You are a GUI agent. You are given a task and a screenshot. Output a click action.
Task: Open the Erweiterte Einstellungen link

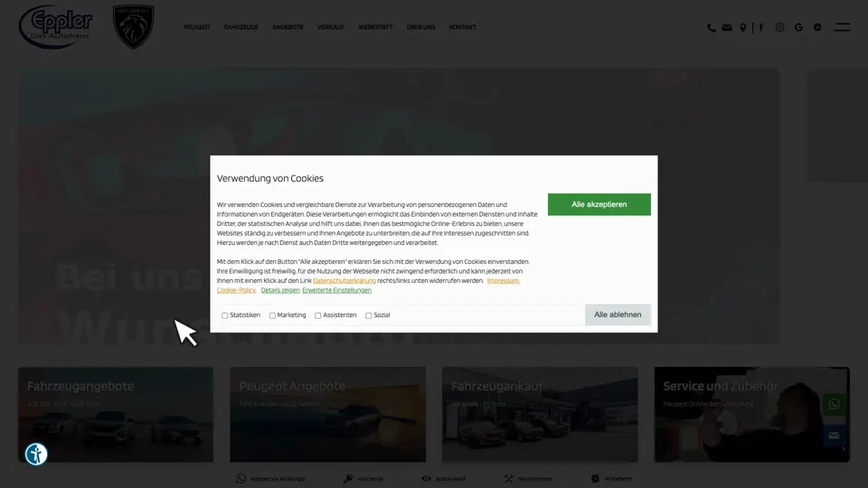tap(336, 290)
